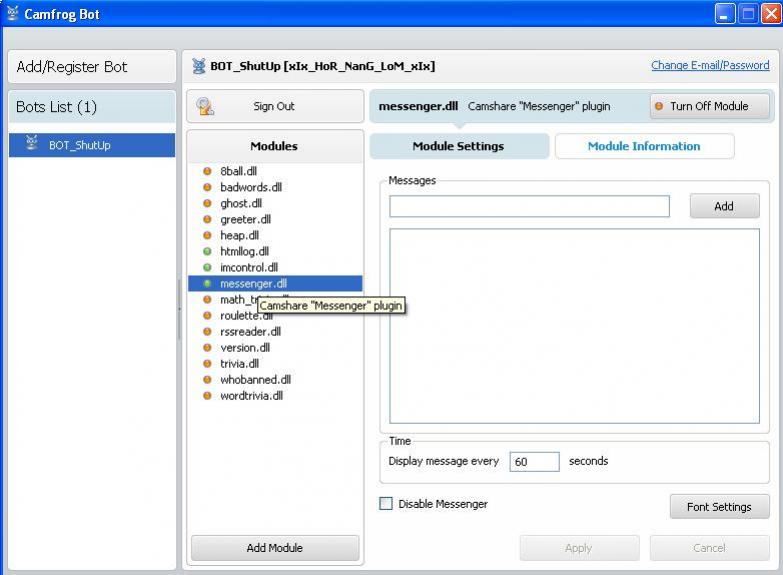Minimize the Camfrog Bot window
Image resolution: width=783 pixels, height=575 pixels.
[725, 13]
